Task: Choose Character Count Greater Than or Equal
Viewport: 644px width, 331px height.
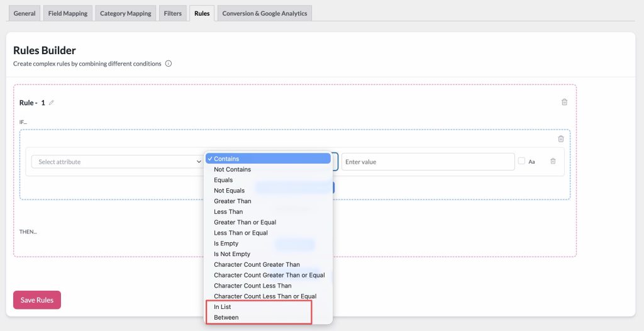Action: [268, 275]
